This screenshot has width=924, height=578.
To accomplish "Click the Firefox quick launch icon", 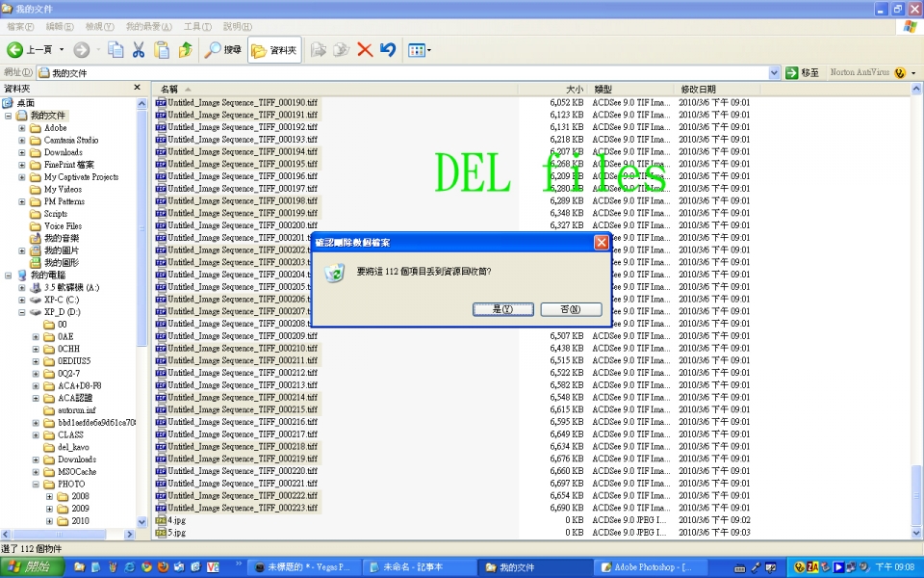I will point(163,567).
